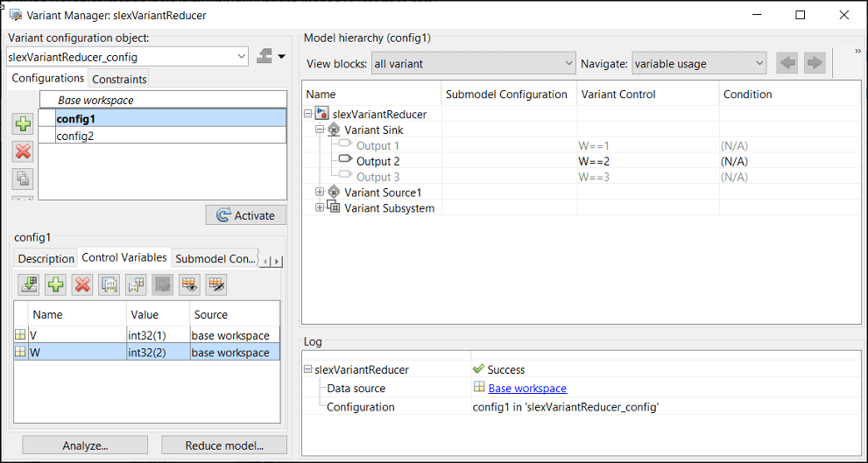
Task: Open the Base workspace link in Log
Action: point(527,388)
